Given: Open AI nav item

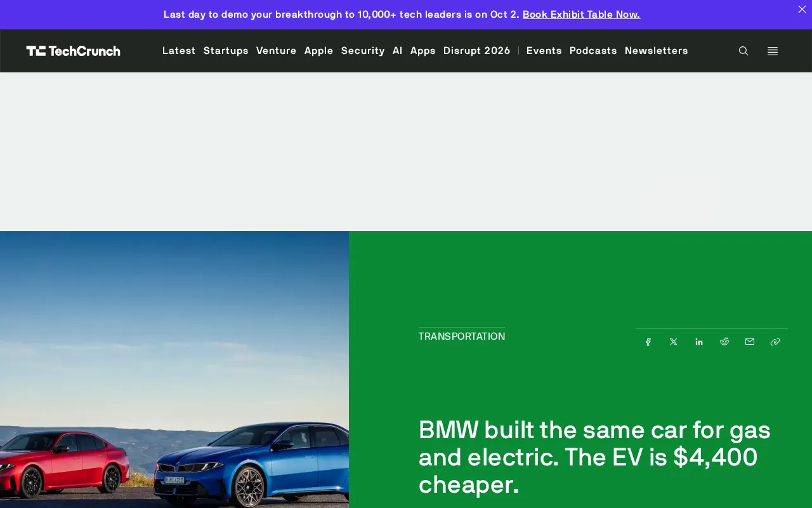Looking at the screenshot, I should (398, 51).
